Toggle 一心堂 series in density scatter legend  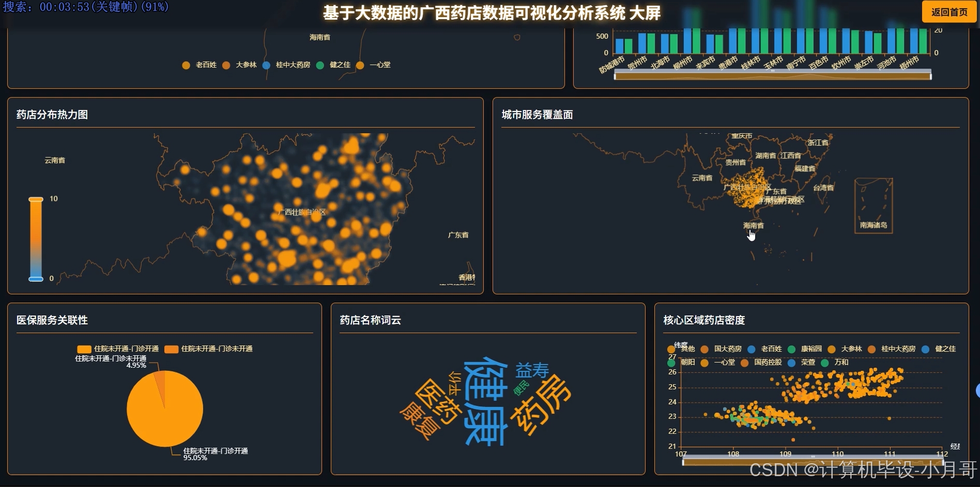(717, 363)
